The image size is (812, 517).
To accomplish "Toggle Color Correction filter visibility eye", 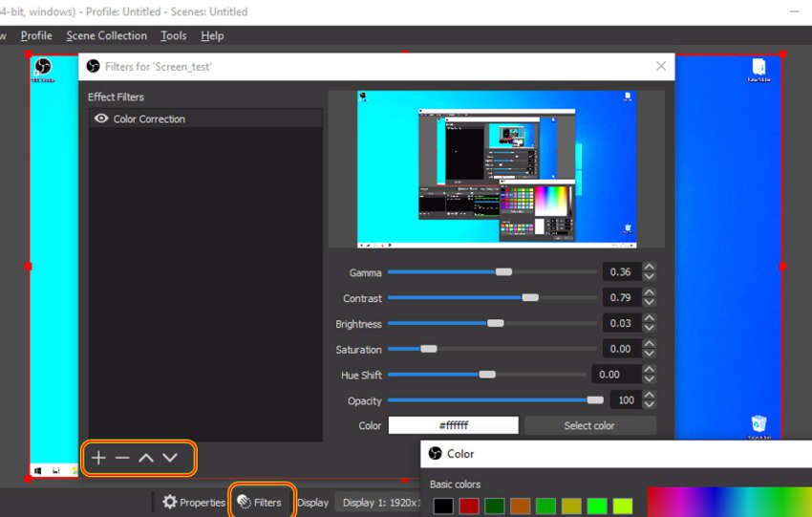I will coord(101,118).
